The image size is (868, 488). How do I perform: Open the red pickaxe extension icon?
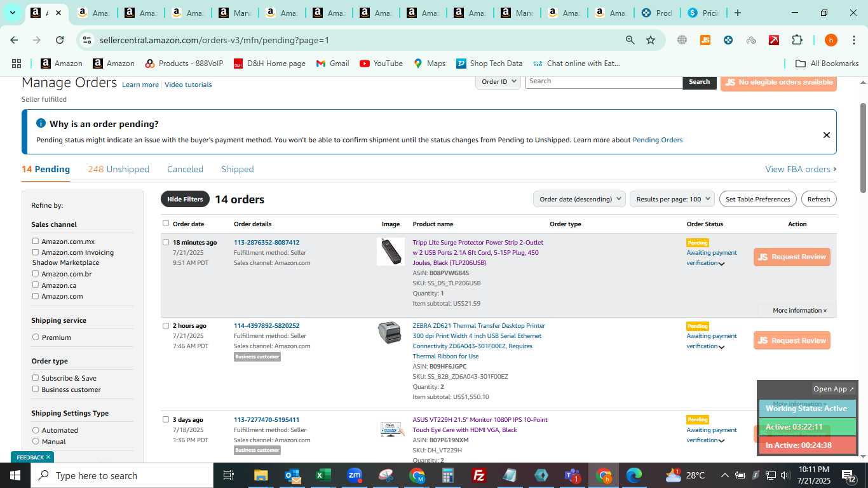pos(774,40)
